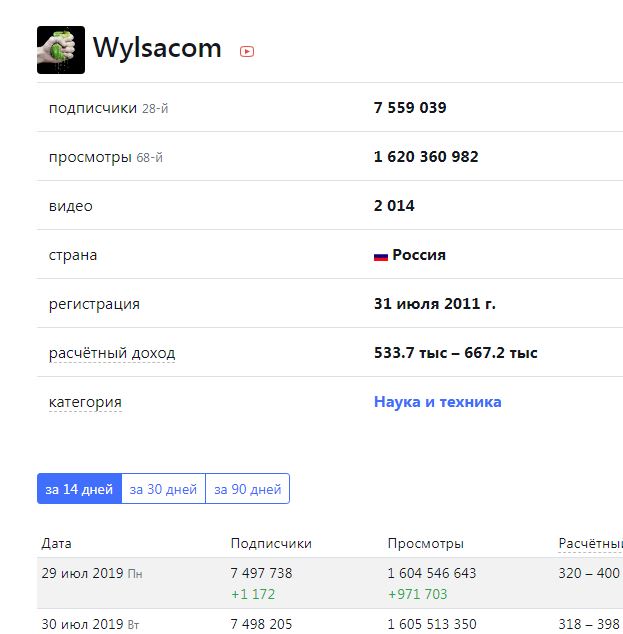Open the 'Наука и техника' category link
This screenshot has height=634, width=623.
tap(437, 402)
